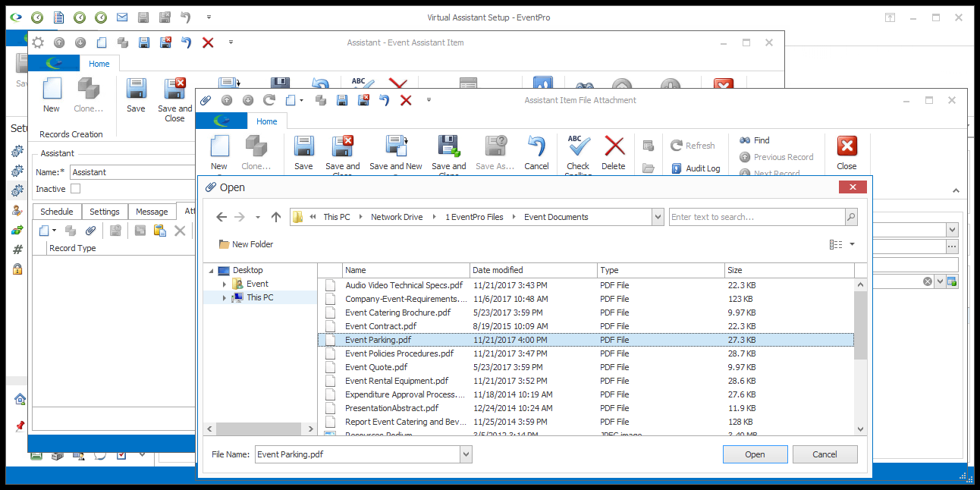Click the hash symbol icon in Setup sidebar
Viewport: 980px width, 490px height.
(18, 249)
